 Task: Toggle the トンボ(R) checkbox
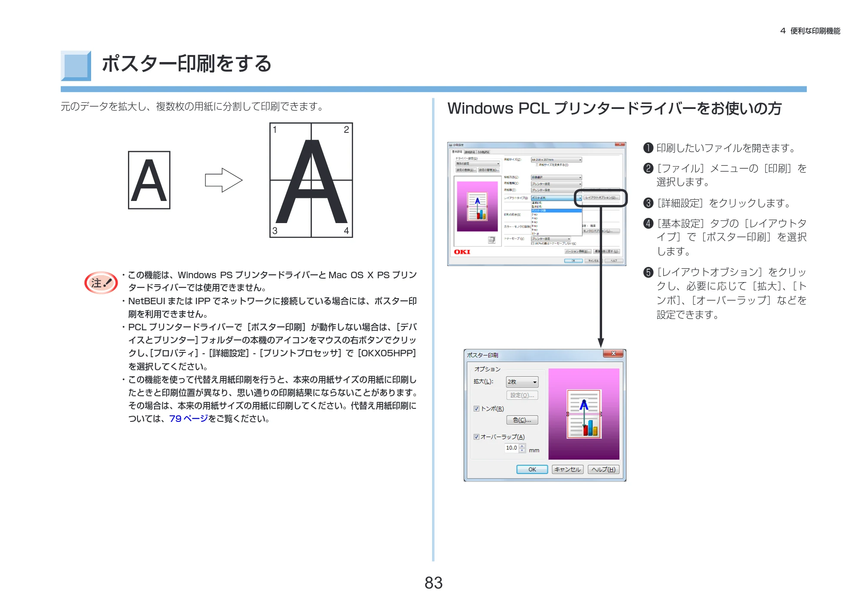pos(476,408)
